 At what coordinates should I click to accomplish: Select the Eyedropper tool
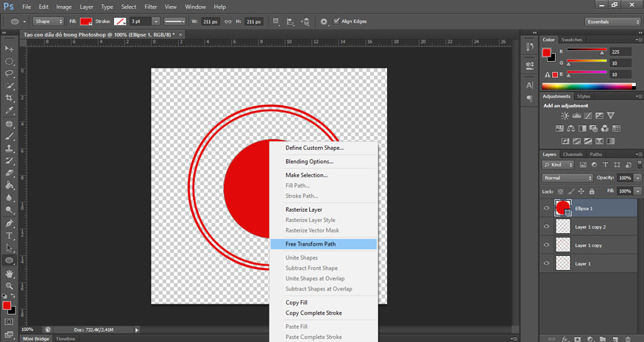pyautogui.click(x=9, y=110)
